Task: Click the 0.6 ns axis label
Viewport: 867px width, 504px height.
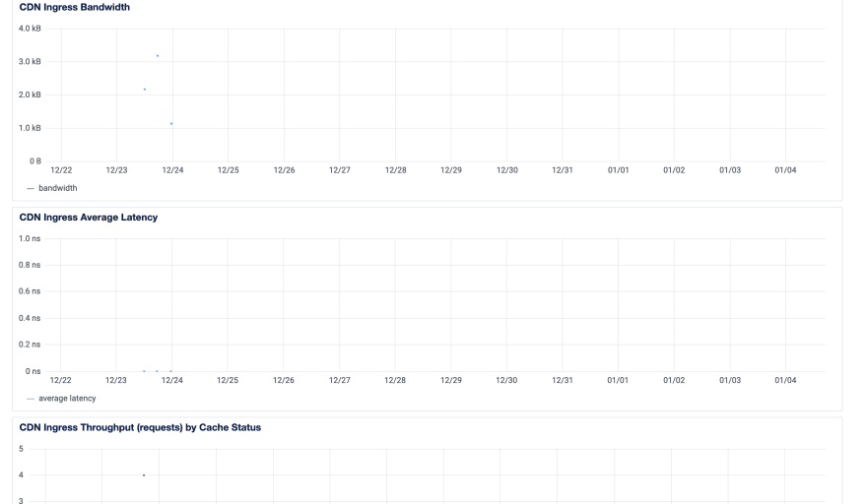Action: point(30,291)
